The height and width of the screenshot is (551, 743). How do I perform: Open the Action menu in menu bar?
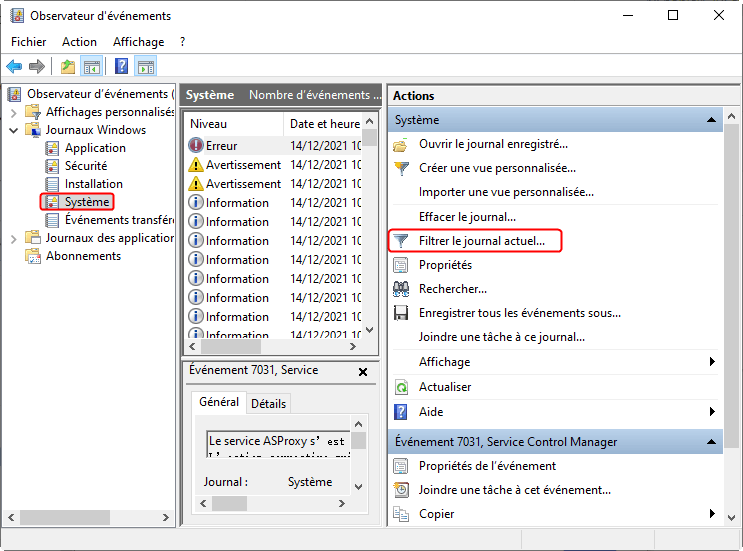point(79,42)
